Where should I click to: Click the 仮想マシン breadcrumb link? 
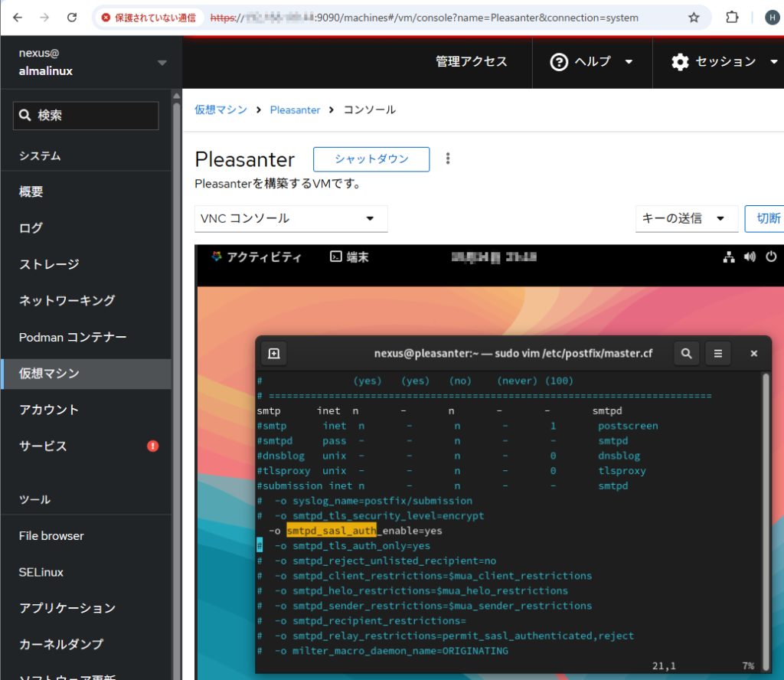[x=220, y=110]
